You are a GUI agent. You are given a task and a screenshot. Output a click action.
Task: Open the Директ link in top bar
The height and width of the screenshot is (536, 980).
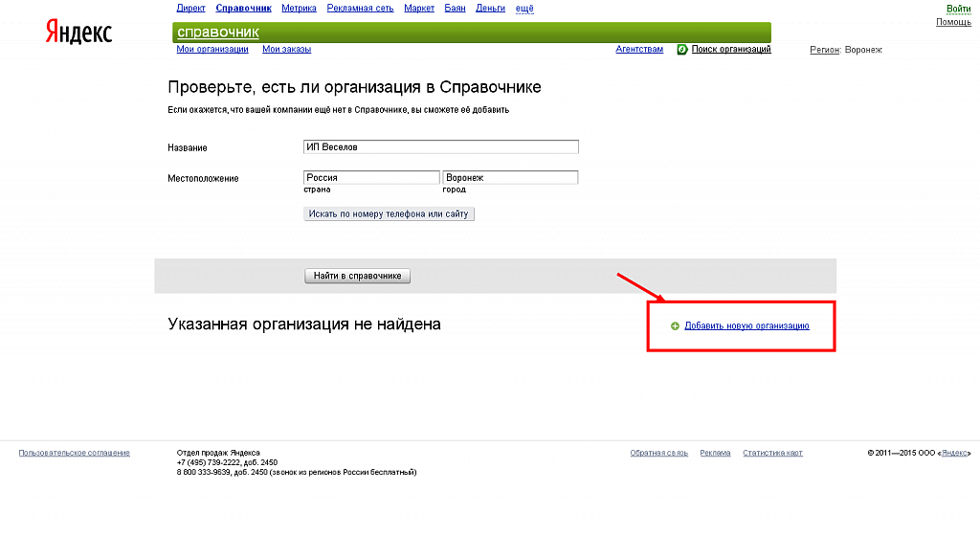pos(190,8)
